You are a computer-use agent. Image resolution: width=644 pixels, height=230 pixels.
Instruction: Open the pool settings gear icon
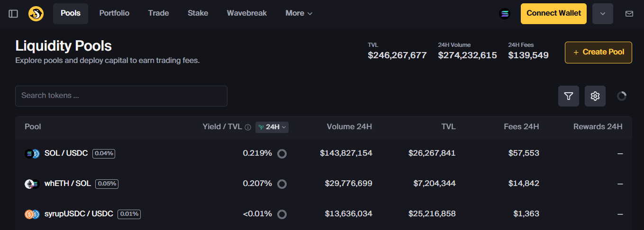595,96
